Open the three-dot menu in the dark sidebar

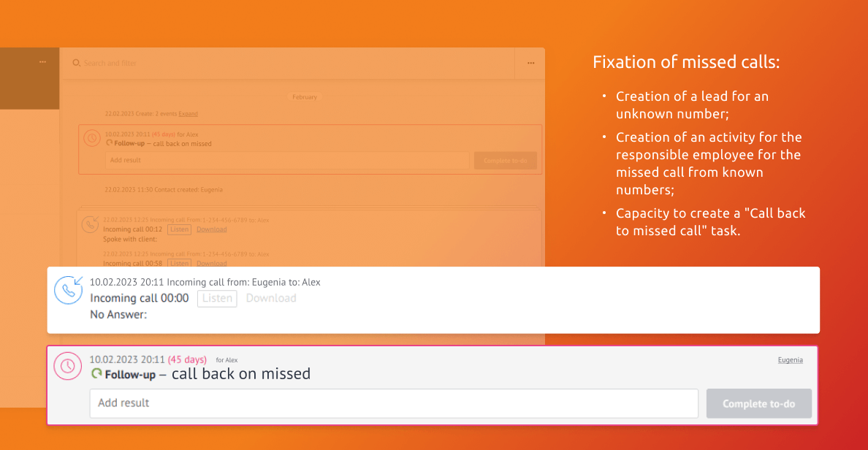click(42, 62)
